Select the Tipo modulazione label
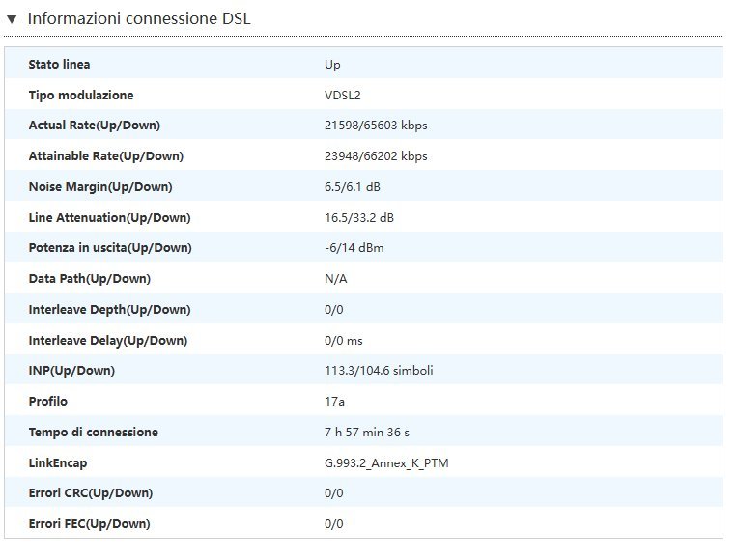Image resolution: width=737 pixels, height=560 pixels. 81,96
